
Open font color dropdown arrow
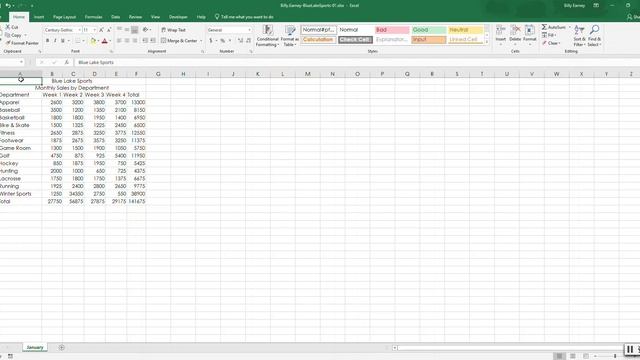110,41
